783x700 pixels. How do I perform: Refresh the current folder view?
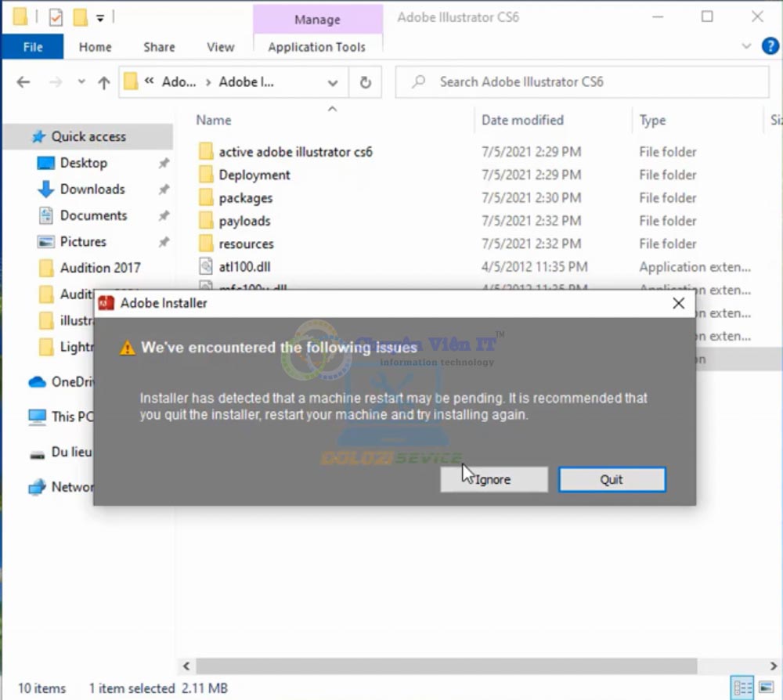[365, 82]
